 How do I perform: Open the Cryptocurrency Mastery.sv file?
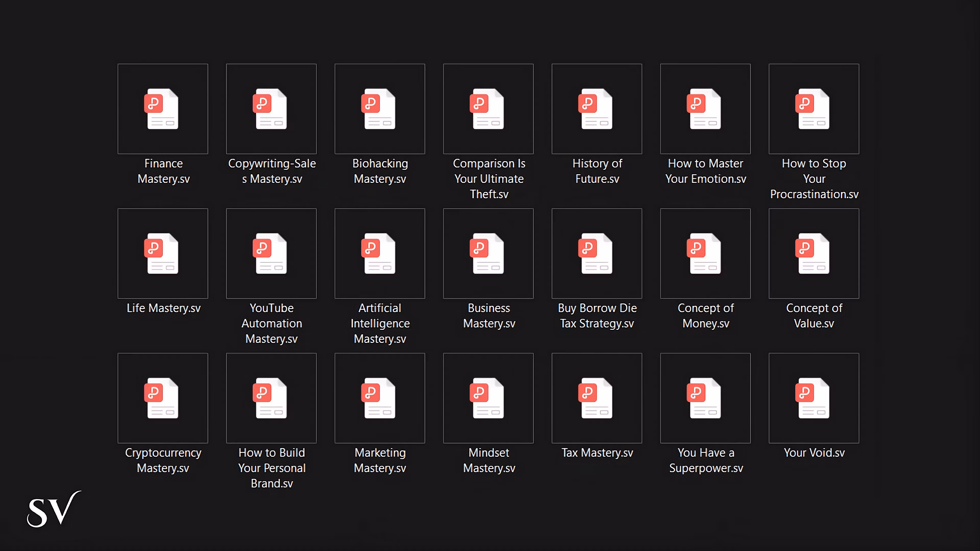click(163, 398)
